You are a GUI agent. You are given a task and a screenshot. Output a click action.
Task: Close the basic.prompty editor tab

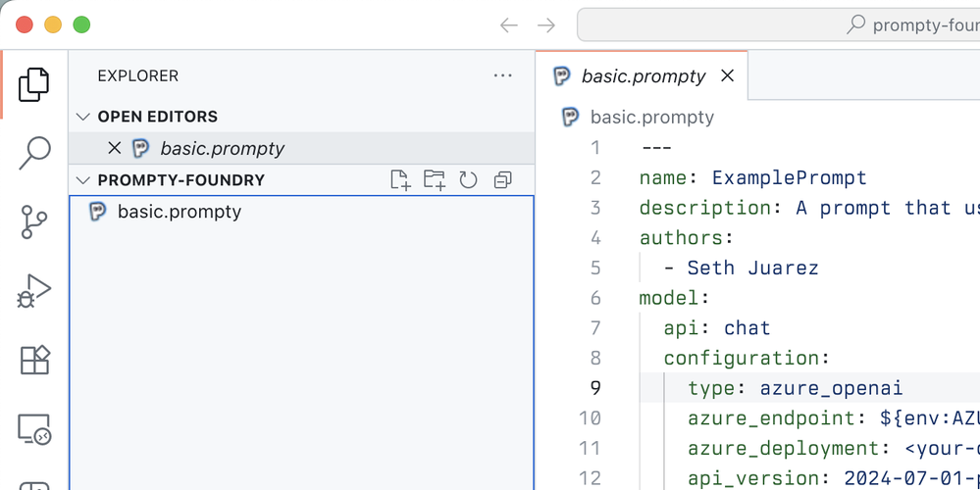click(x=727, y=76)
